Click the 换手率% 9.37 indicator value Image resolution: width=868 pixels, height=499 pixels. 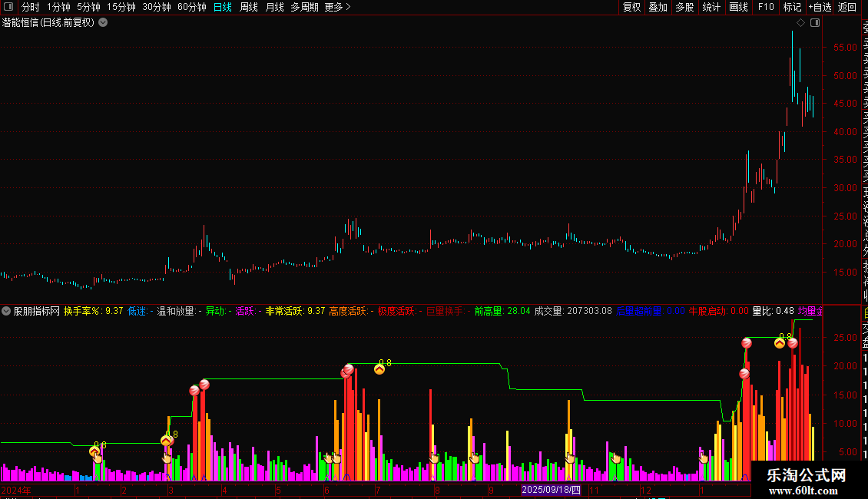(93, 311)
